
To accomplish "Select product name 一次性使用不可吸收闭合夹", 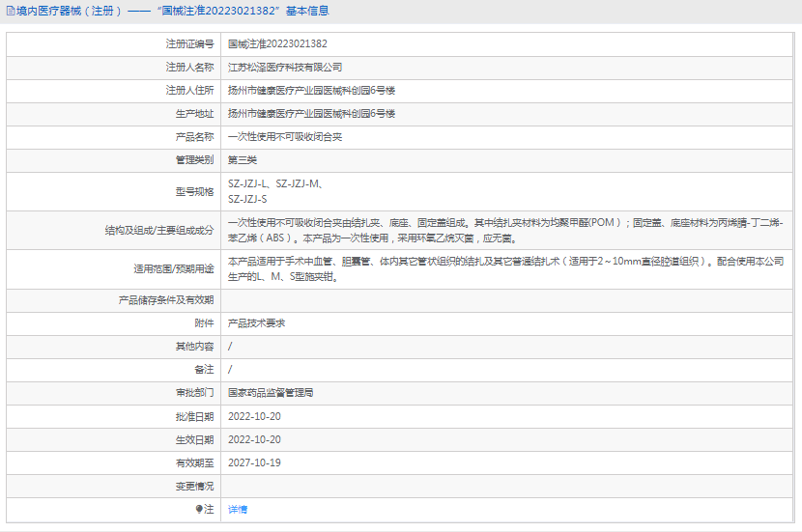I will click(285, 136).
